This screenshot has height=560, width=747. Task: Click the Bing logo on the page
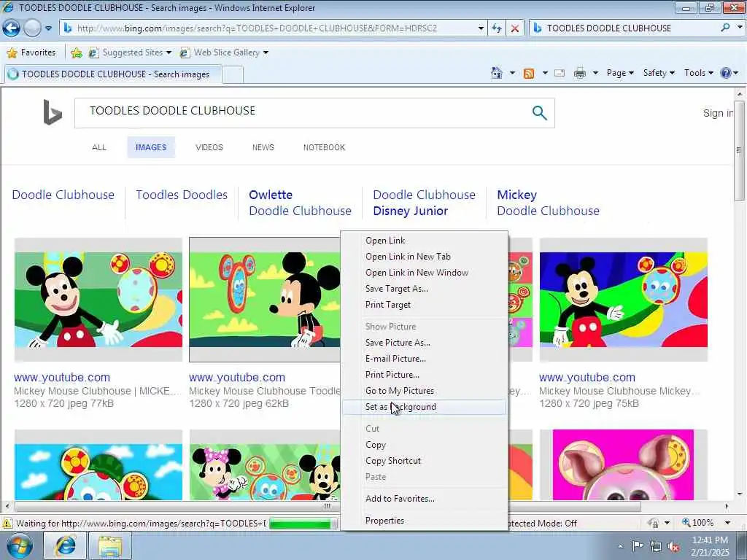(x=53, y=112)
